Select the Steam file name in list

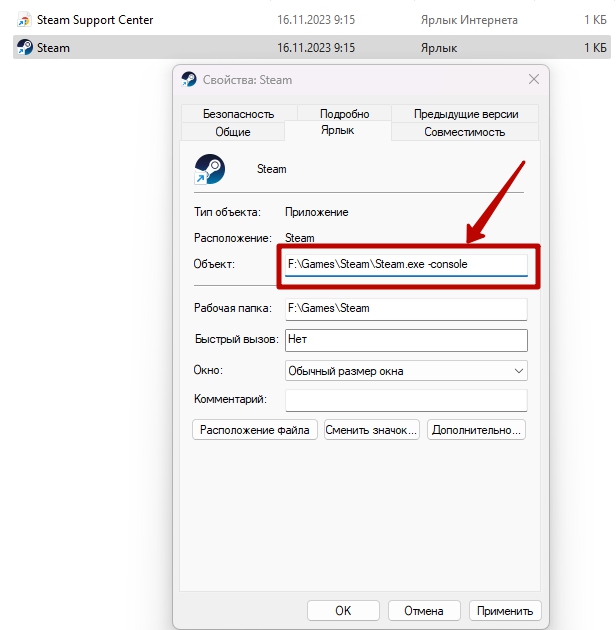pos(53,48)
